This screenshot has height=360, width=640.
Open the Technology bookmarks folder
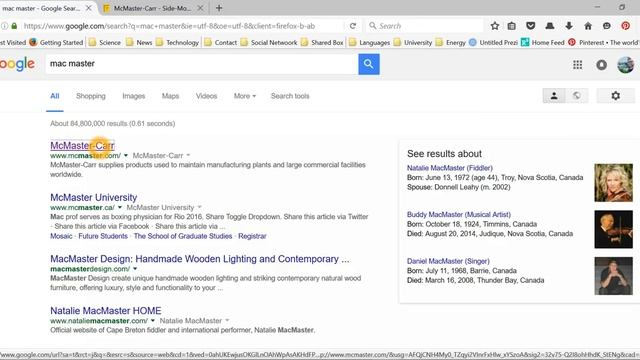177,42
